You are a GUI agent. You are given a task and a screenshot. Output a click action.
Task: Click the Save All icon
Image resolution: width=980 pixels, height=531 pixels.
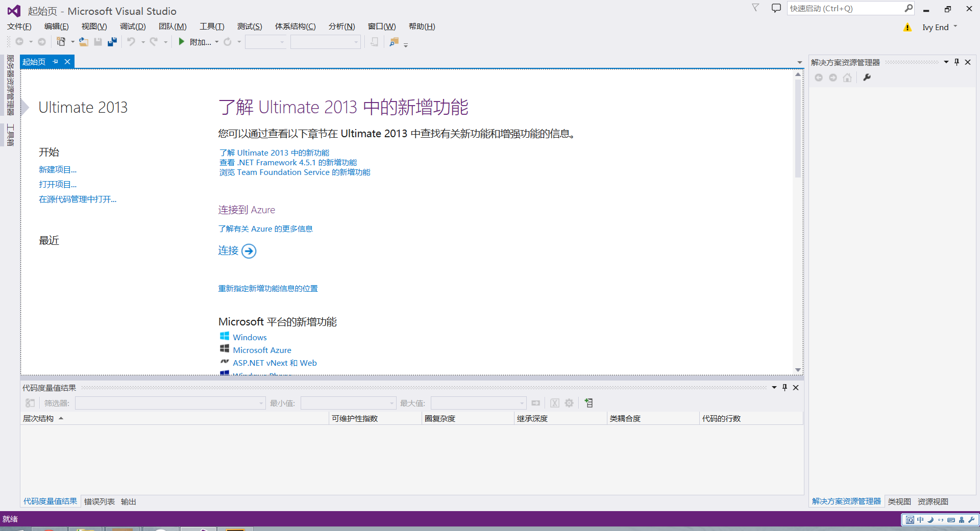(112, 42)
